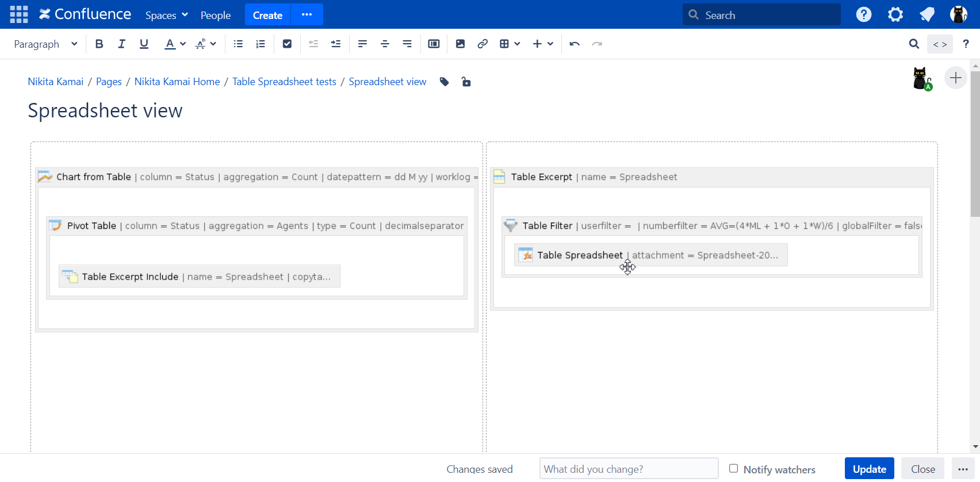Screen dimensions: 980x482
Task: Click the undo arrow icon
Action: click(x=574, y=44)
